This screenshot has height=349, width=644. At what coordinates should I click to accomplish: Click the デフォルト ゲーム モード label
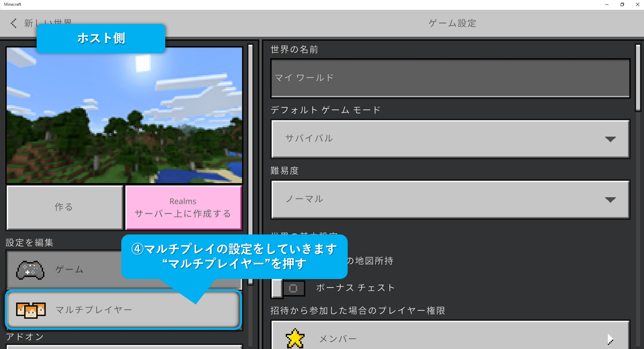point(326,110)
